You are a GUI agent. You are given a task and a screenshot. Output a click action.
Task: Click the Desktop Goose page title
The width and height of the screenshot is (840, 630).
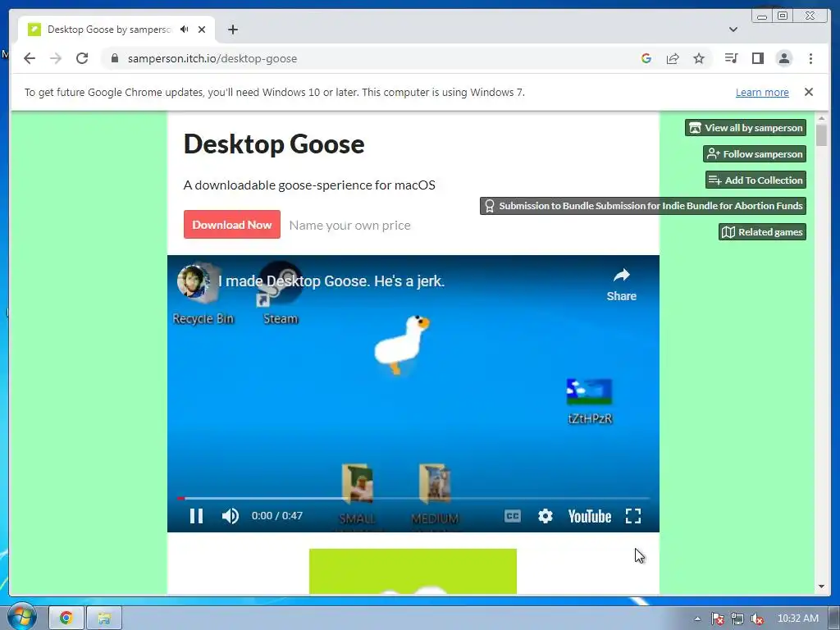coord(274,144)
